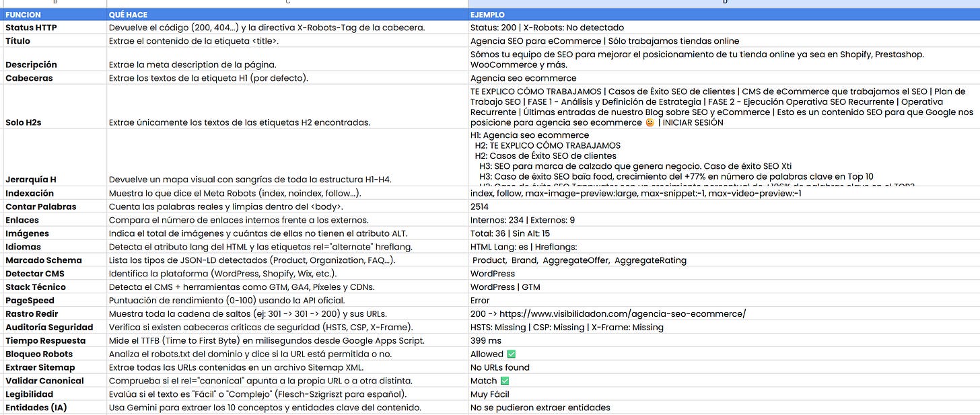Select the 'HSTS: Missing | CSP: Missing' cell
The width and height of the screenshot is (980, 415).
point(724,328)
